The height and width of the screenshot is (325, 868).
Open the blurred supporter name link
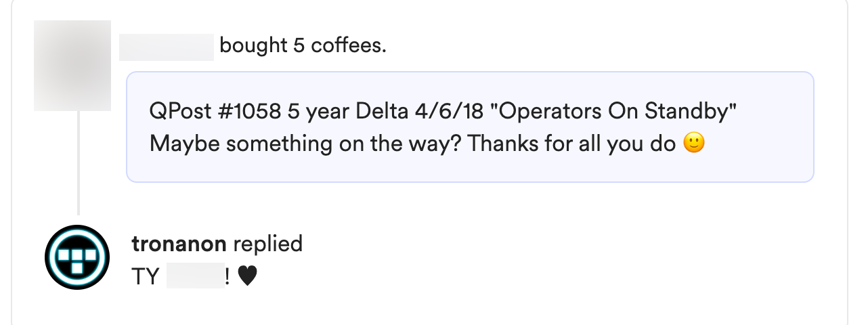pyautogui.click(x=167, y=47)
